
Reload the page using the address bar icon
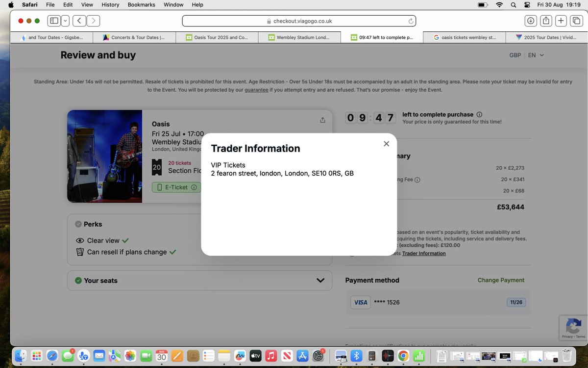pyautogui.click(x=411, y=21)
